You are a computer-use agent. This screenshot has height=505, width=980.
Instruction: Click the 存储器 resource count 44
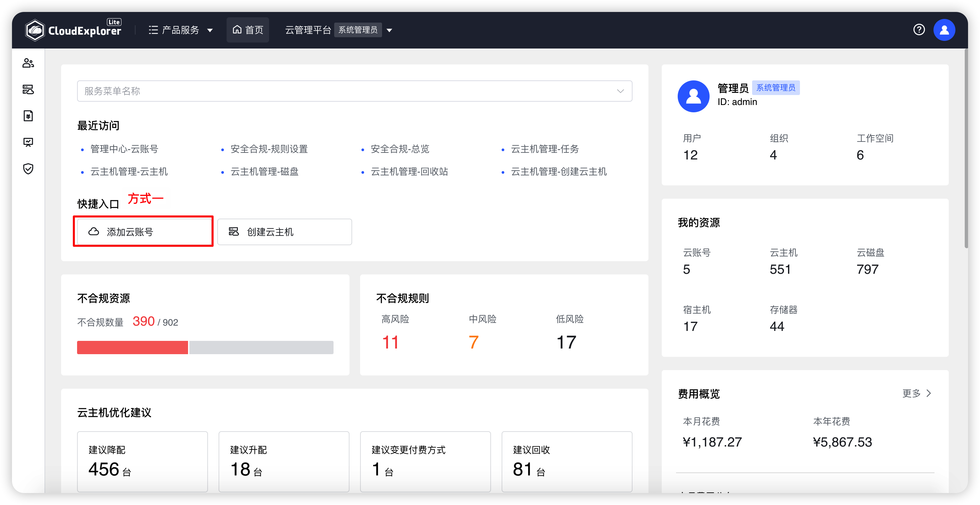click(x=777, y=326)
